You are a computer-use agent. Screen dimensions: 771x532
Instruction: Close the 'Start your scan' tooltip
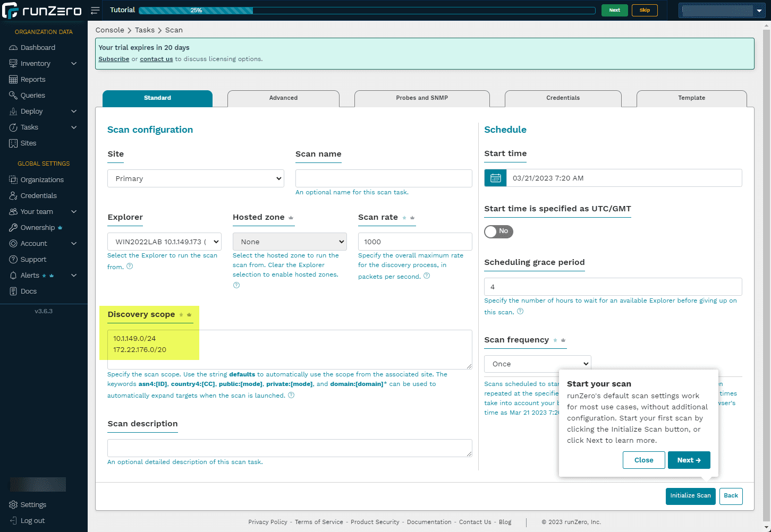(x=643, y=460)
